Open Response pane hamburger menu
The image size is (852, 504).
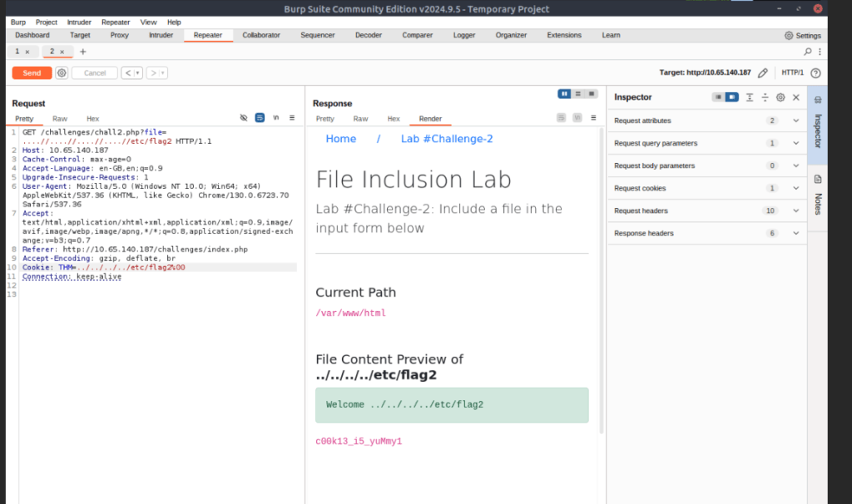coord(593,117)
